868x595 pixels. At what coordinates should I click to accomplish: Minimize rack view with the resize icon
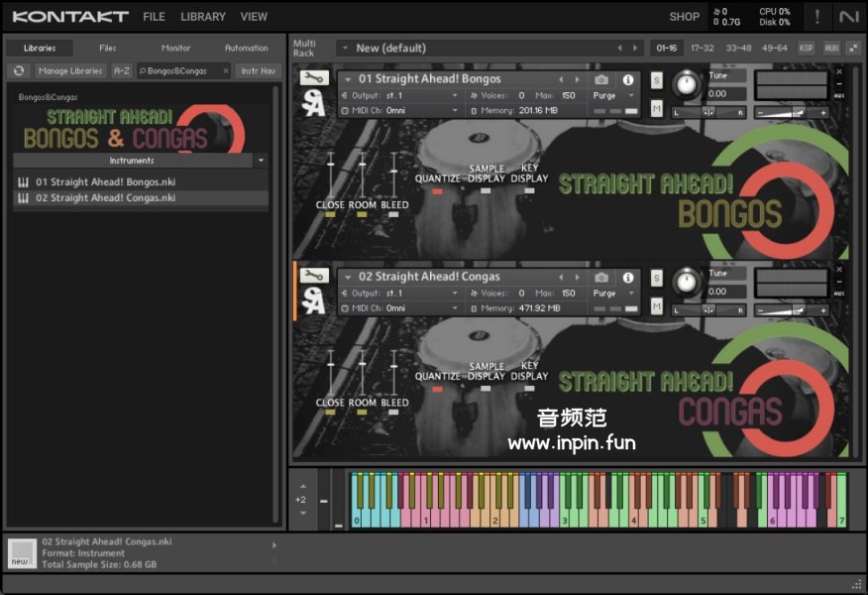click(x=853, y=48)
